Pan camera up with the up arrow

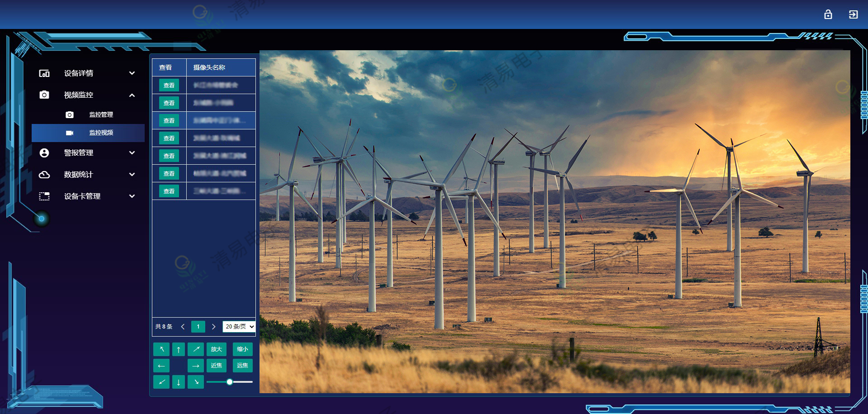(x=179, y=349)
